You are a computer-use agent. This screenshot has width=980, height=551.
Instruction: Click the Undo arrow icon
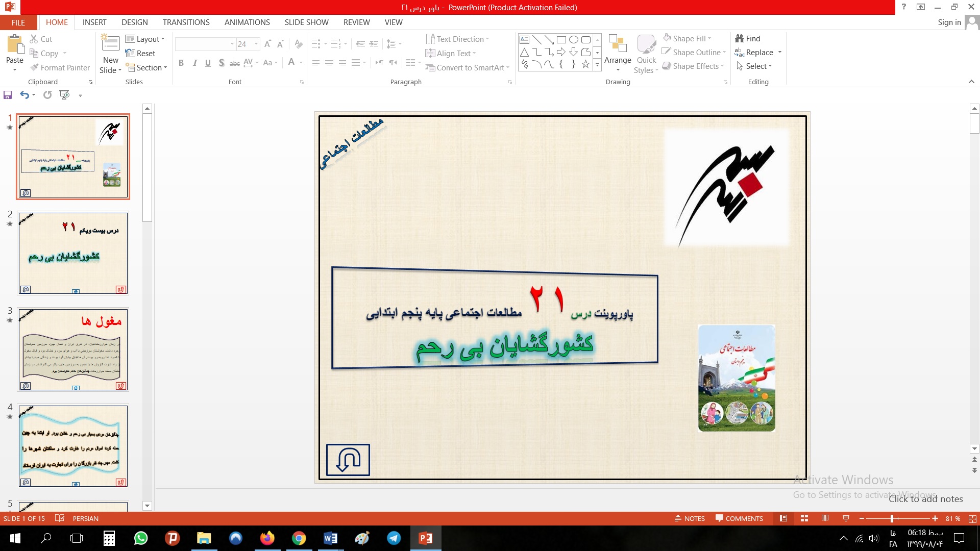[24, 95]
